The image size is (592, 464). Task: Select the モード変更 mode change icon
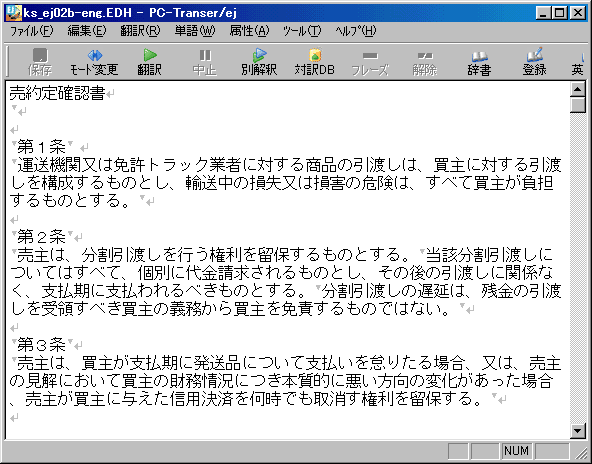tap(94, 62)
